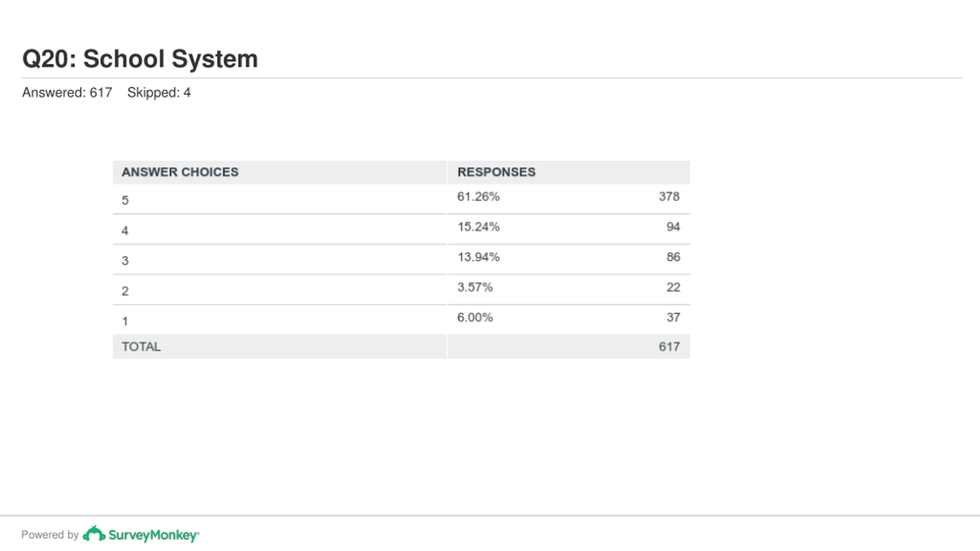The image size is (980, 551).
Task: Click the ANSWER CHOICES column header
Action: [180, 172]
